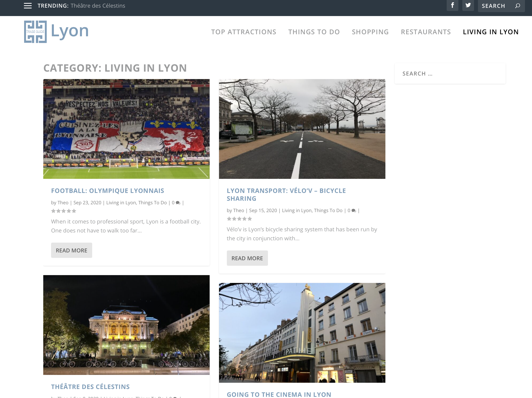532x398 pixels.
Task: Click the magnifier icon in top search
Action: click(518, 6)
